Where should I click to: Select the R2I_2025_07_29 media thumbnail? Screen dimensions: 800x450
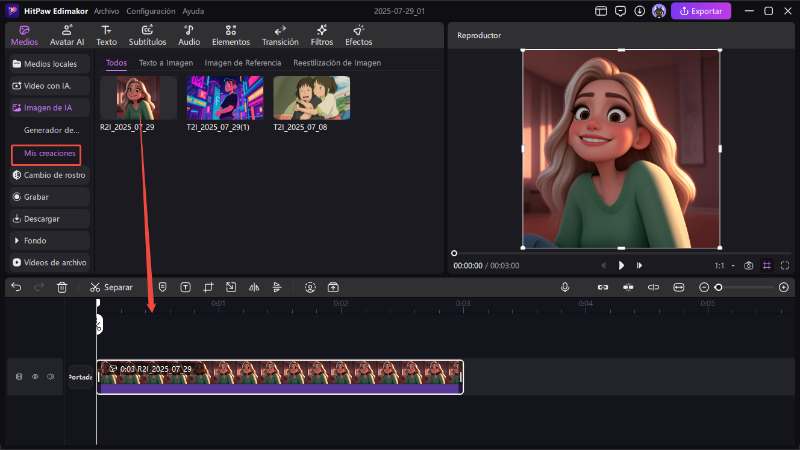coord(138,98)
